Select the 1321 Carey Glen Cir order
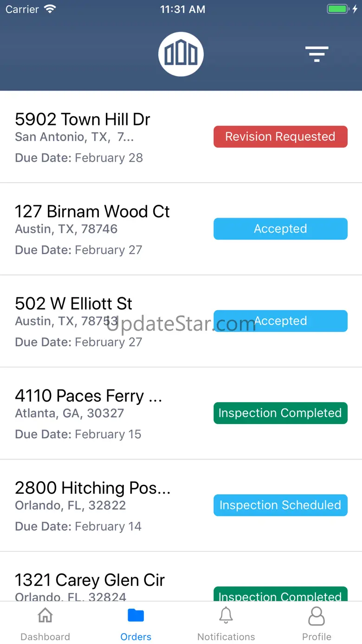The image size is (362, 644). tap(90, 580)
